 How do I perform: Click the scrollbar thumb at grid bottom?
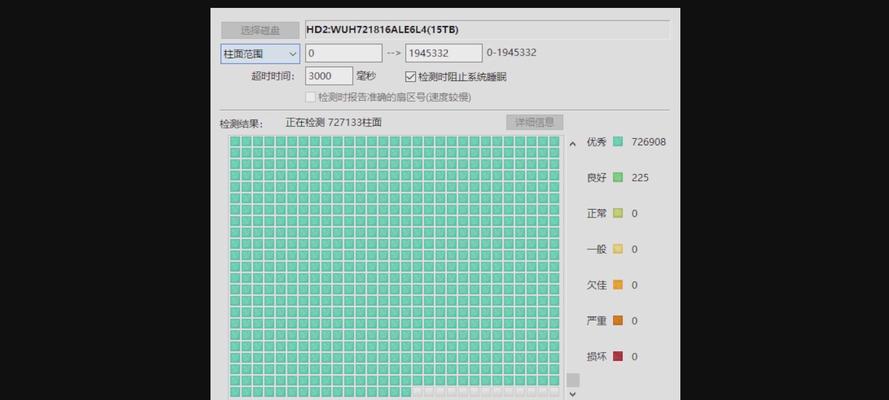click(573, 380)
